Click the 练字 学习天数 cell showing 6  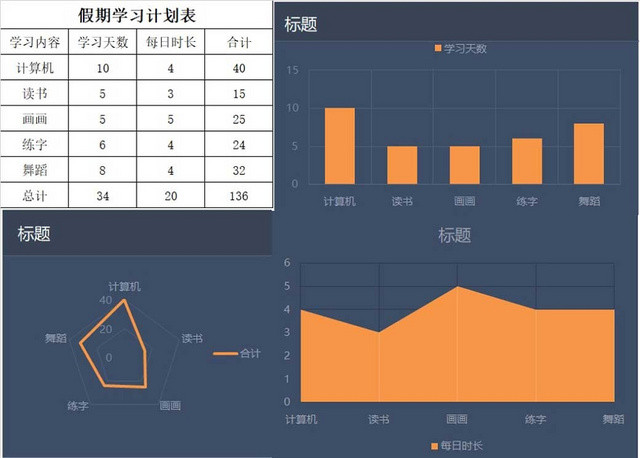coord(102,144)
